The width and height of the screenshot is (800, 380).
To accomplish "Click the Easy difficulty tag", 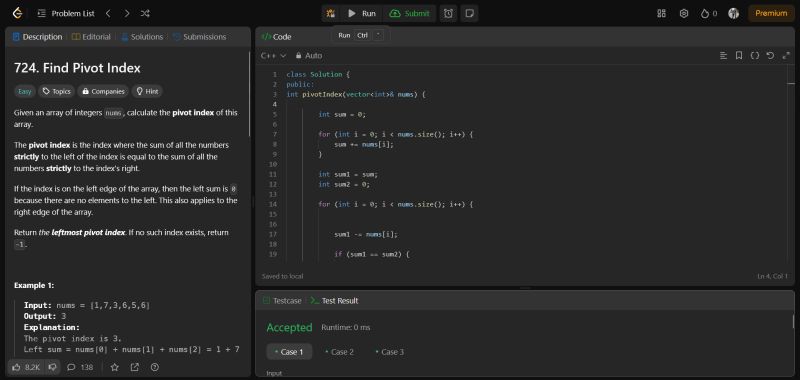I will coord(24,91).
